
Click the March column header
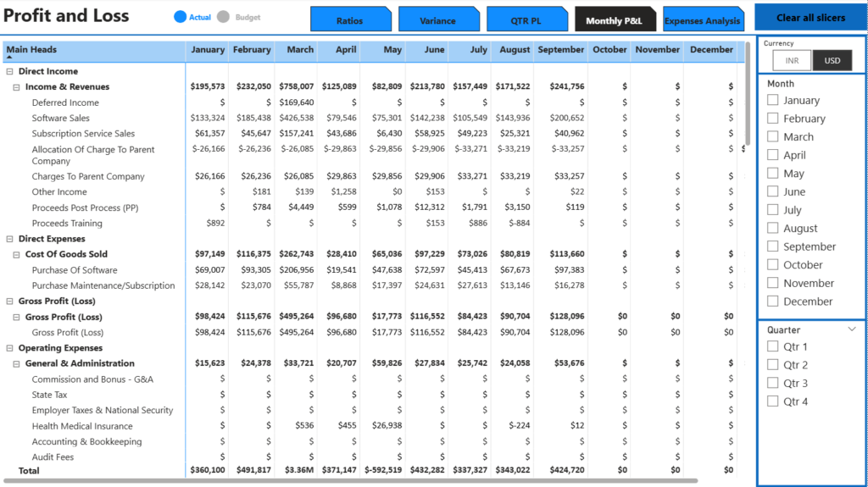pyautogui.click(x=299, y=50)
